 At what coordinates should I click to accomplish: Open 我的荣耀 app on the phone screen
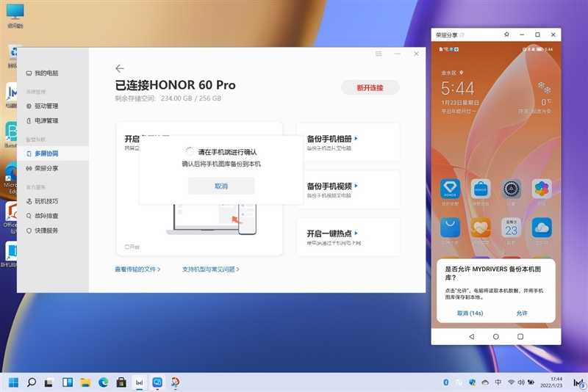(450, 189)
